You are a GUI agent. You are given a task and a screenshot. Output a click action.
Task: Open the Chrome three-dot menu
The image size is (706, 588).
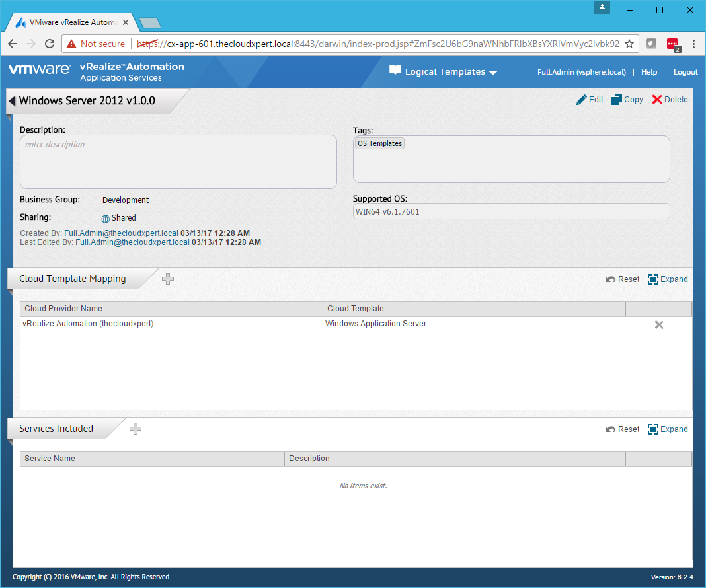(693, 44)
